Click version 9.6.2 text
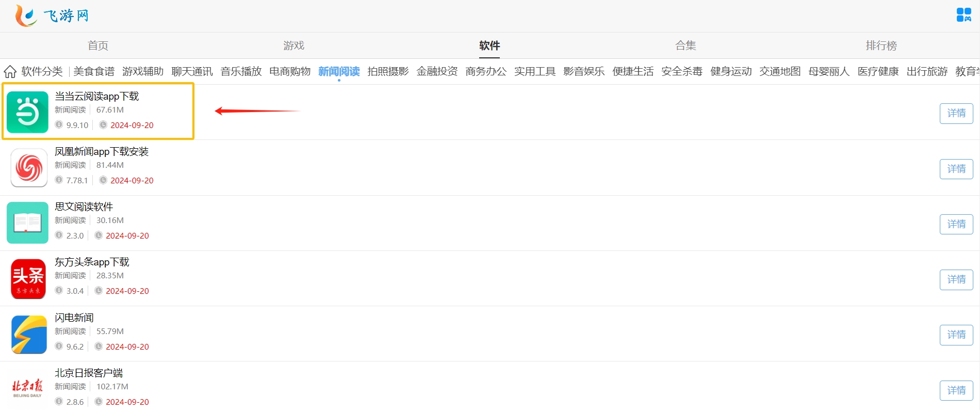980x410 pixels. pyautogui.click(x=75, y=347)
